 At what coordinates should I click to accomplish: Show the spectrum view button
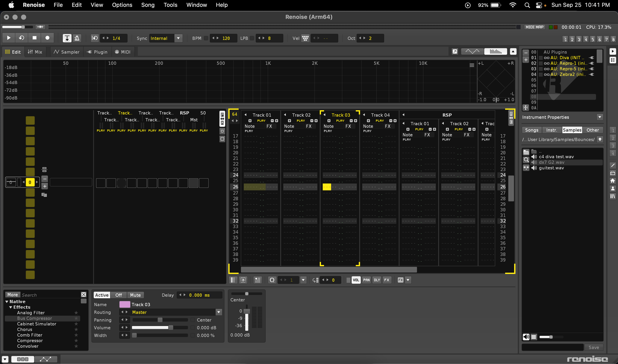[495, 51]
